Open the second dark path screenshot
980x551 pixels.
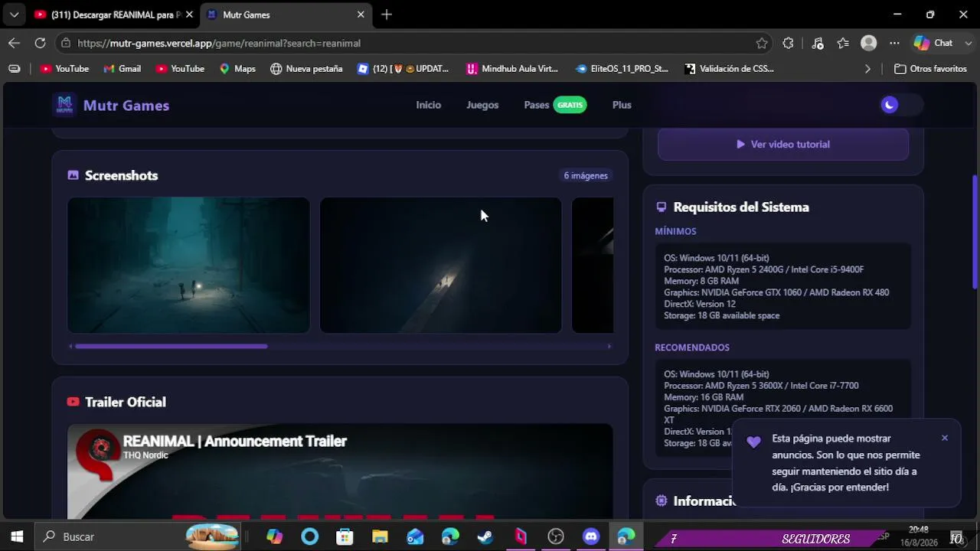coord(440,266)
